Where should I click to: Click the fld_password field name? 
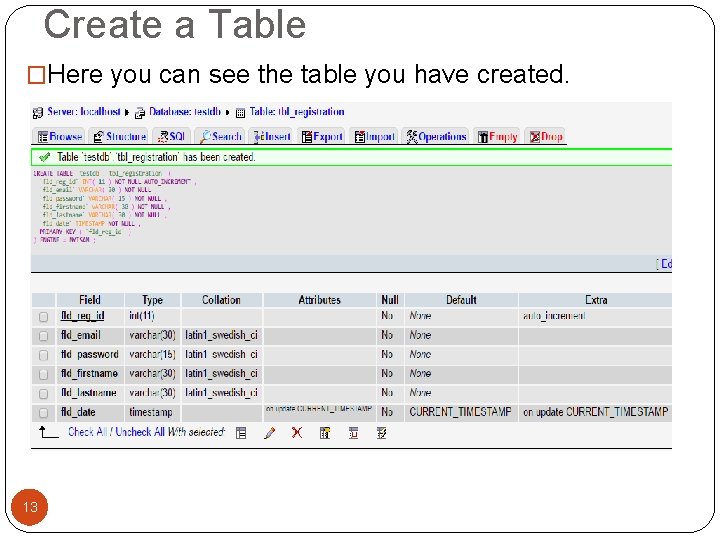click(x=90, y=354)
